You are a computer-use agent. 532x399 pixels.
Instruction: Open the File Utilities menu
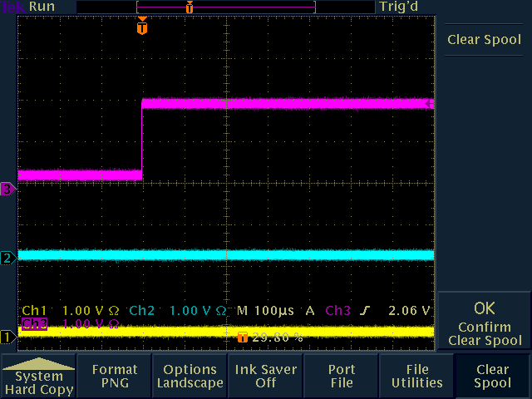pos(416,376)
